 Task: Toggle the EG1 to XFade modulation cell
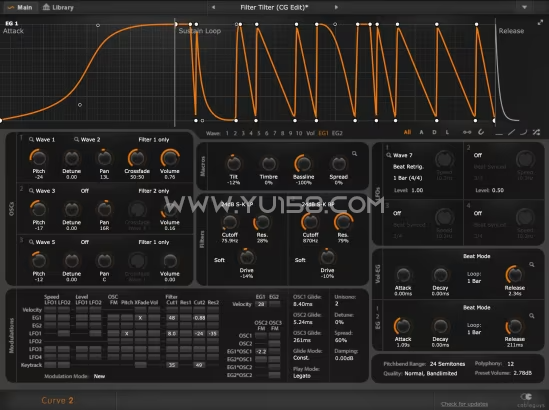(140, 318)
